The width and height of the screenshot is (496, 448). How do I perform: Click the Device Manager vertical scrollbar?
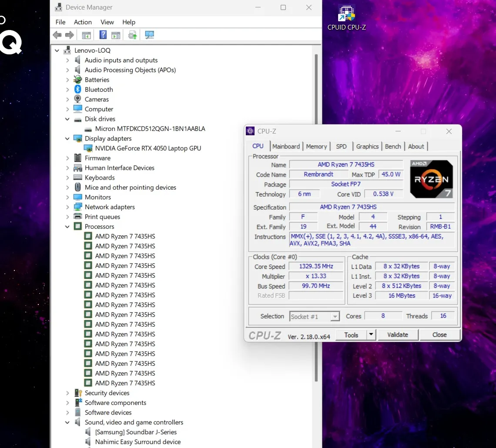316,217
